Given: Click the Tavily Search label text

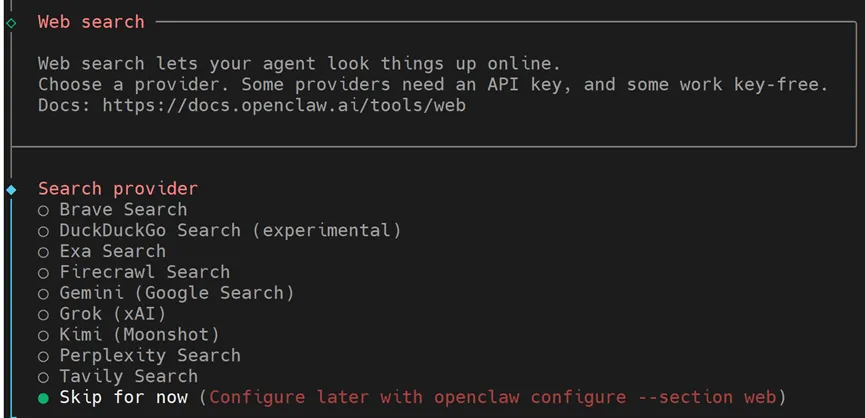Looking at the screenshot, I should coord(128,377).
